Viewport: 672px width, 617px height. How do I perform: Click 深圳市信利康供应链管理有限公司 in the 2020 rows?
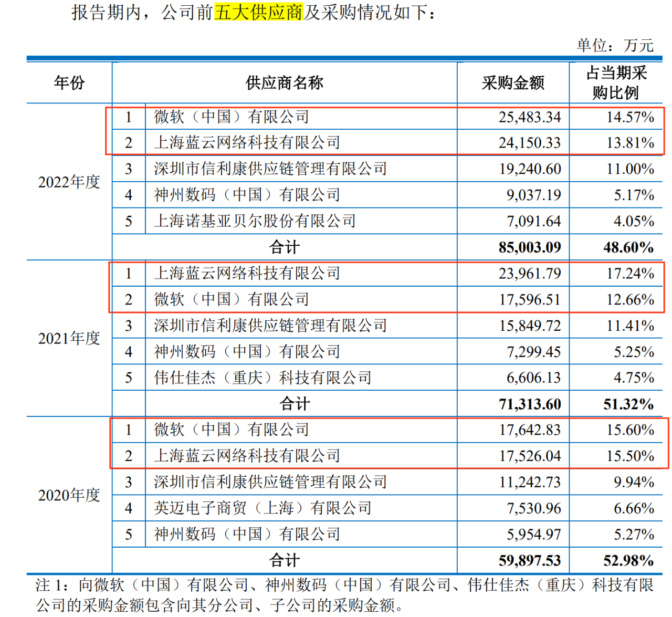[270, 482]
